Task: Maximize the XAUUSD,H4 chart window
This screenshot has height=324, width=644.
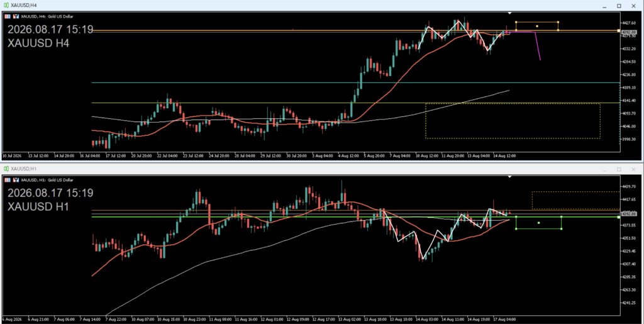Action: (x=619, y=5)
